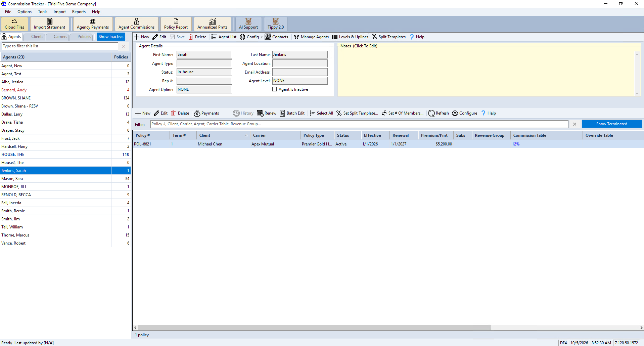Viewport: 644px width, 346px height.
Task: Open the Reports menu
Action: [x=79, y=12]
